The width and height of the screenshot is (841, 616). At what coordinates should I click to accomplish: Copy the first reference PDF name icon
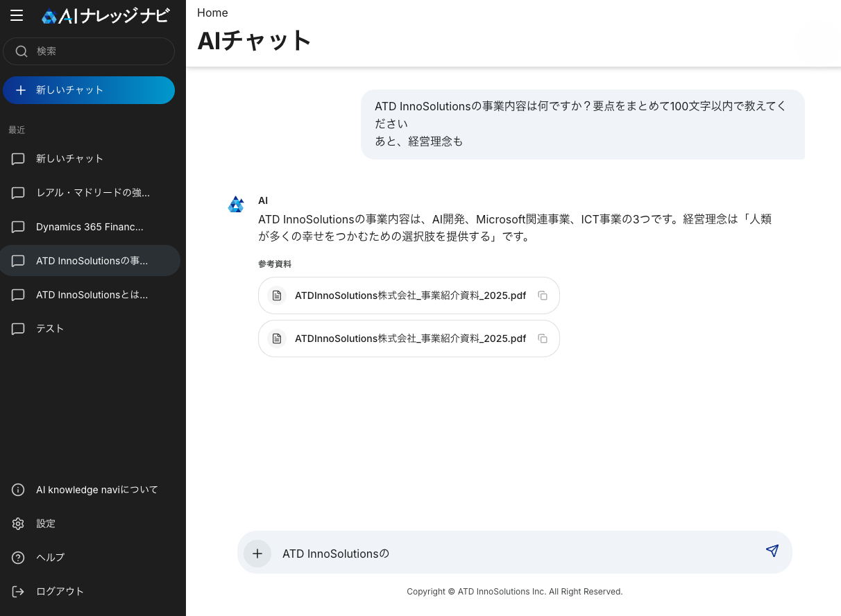click(x=543, y=296)
